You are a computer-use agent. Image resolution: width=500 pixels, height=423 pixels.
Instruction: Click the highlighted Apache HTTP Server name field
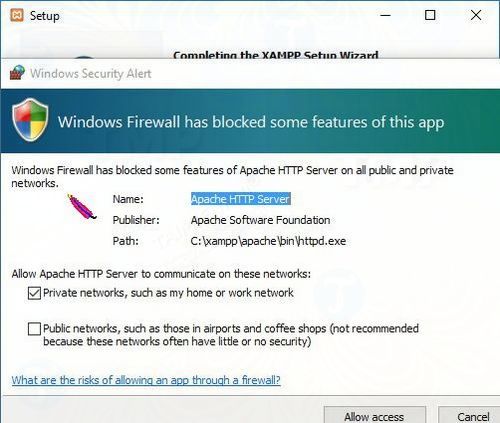241,199
